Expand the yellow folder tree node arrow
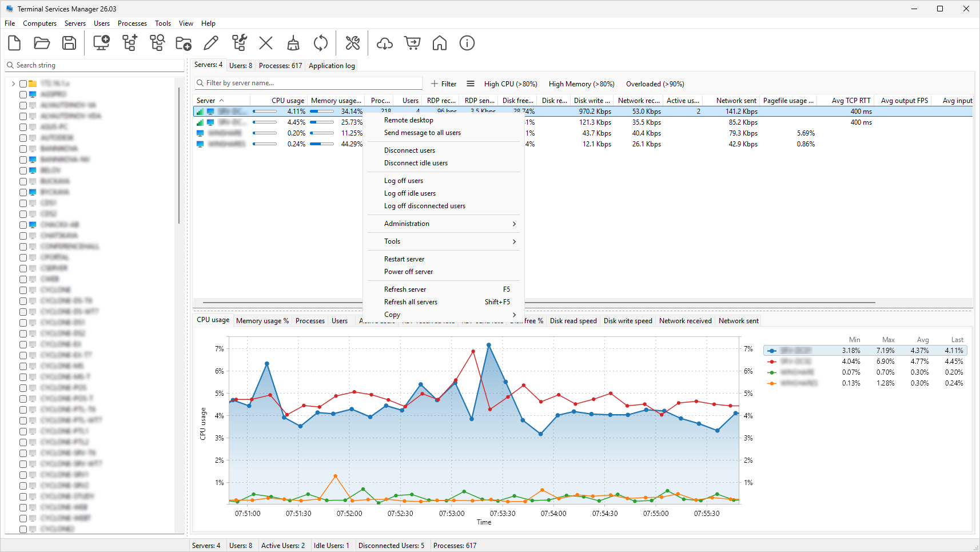 tap(14, 84)
